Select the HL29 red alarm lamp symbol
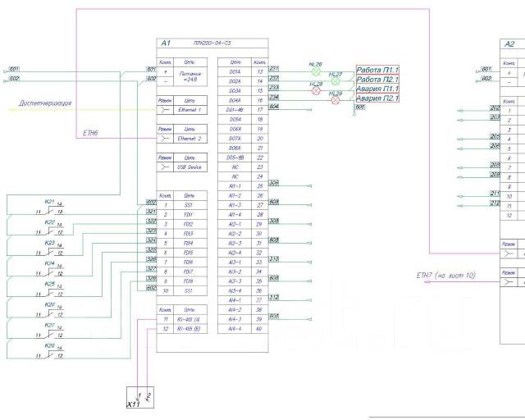 tap(335, 102)
